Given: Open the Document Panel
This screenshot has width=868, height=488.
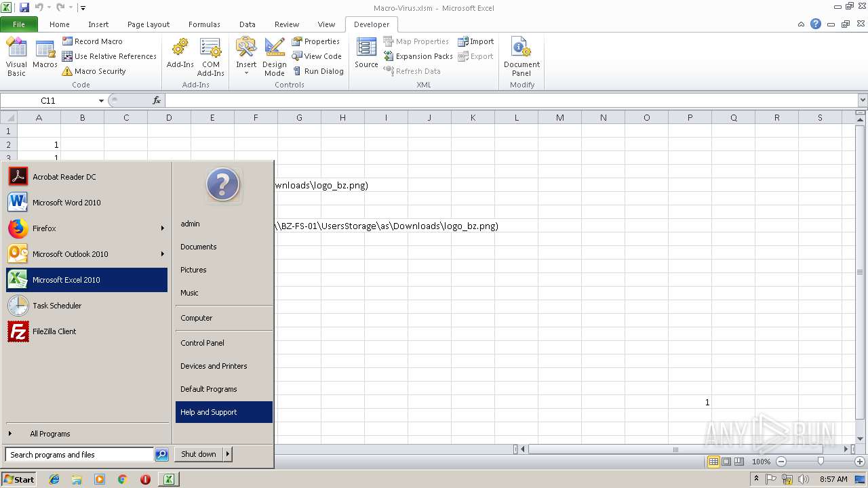Looking at the screenshot, I should click(x=521, y=57).
